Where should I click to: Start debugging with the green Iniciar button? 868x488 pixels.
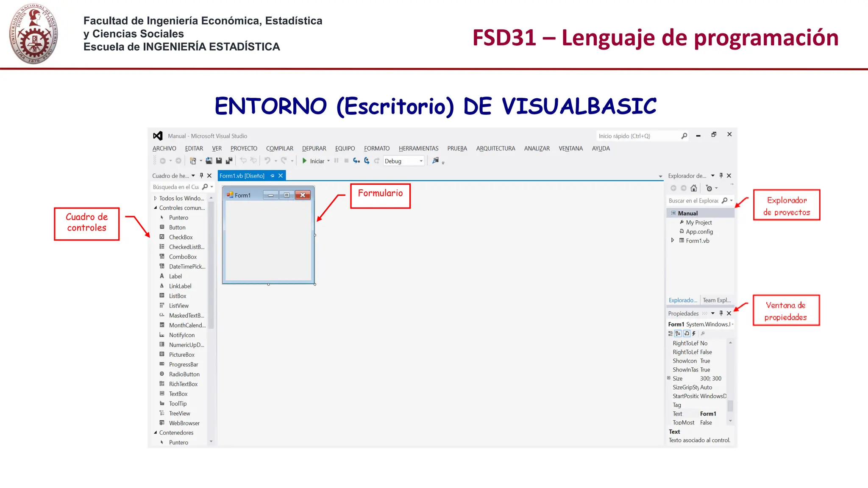(313, 161)
